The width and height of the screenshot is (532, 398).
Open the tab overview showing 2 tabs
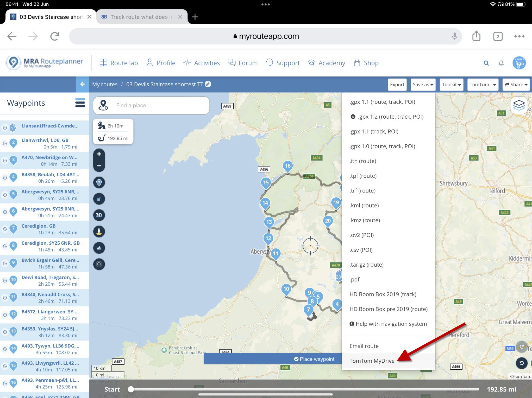pos(498,36)
